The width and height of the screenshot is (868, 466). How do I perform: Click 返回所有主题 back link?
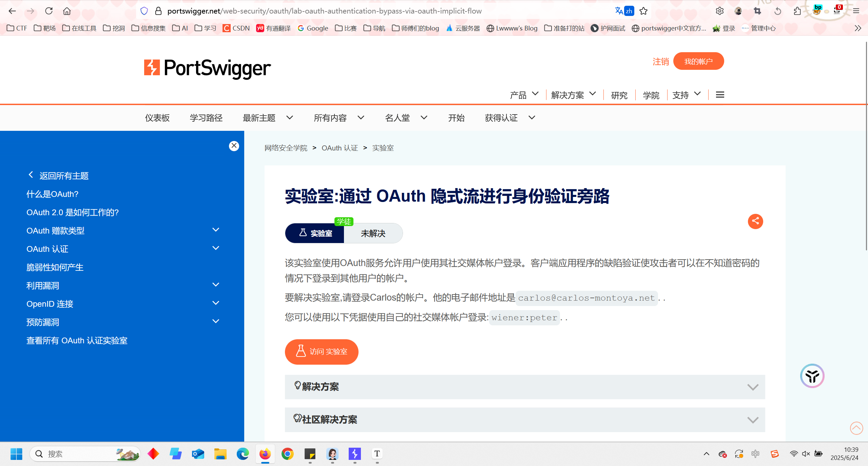point(63,176)
